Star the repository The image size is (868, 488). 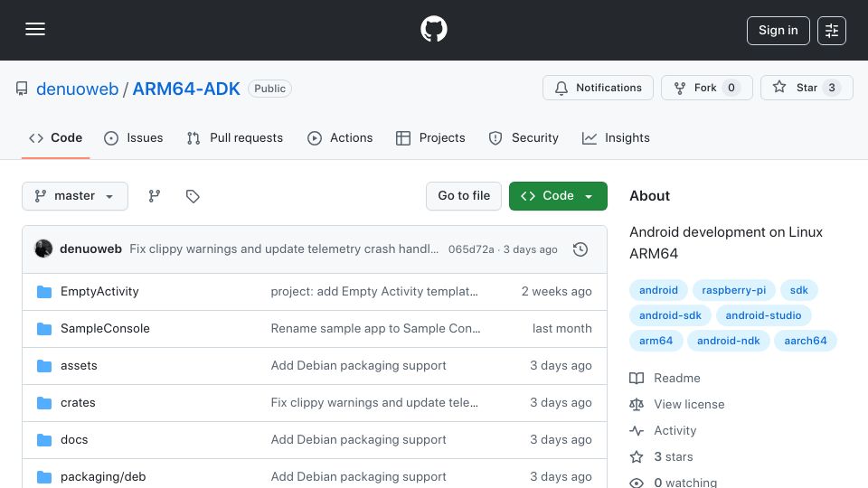807,88
